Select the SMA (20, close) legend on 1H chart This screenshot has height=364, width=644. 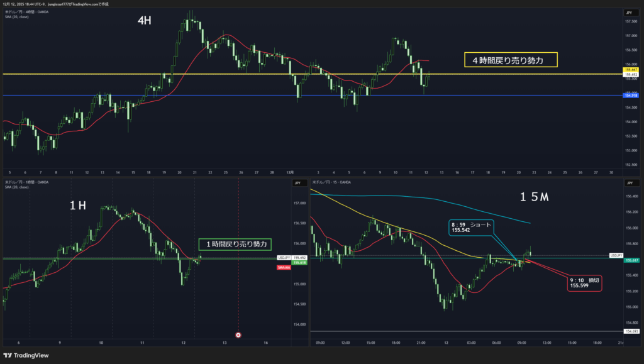(x=17, y=187)
